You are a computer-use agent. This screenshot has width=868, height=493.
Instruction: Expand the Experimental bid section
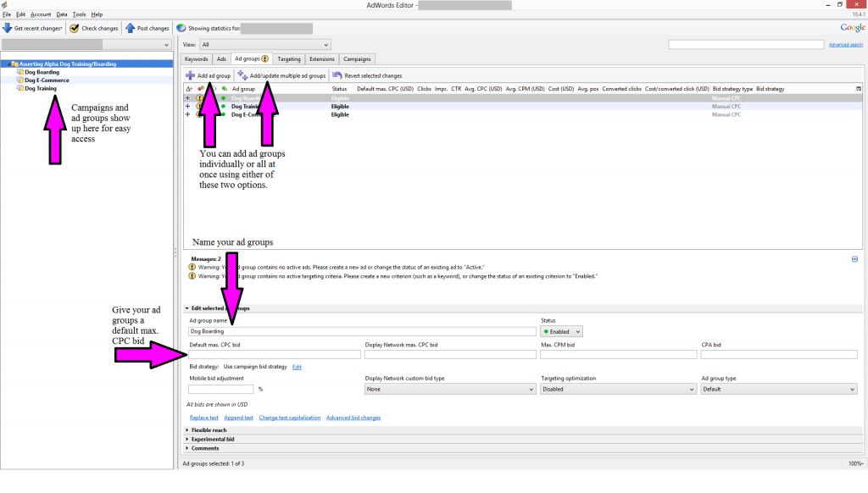pyautogui.click(x=187, y=440)
